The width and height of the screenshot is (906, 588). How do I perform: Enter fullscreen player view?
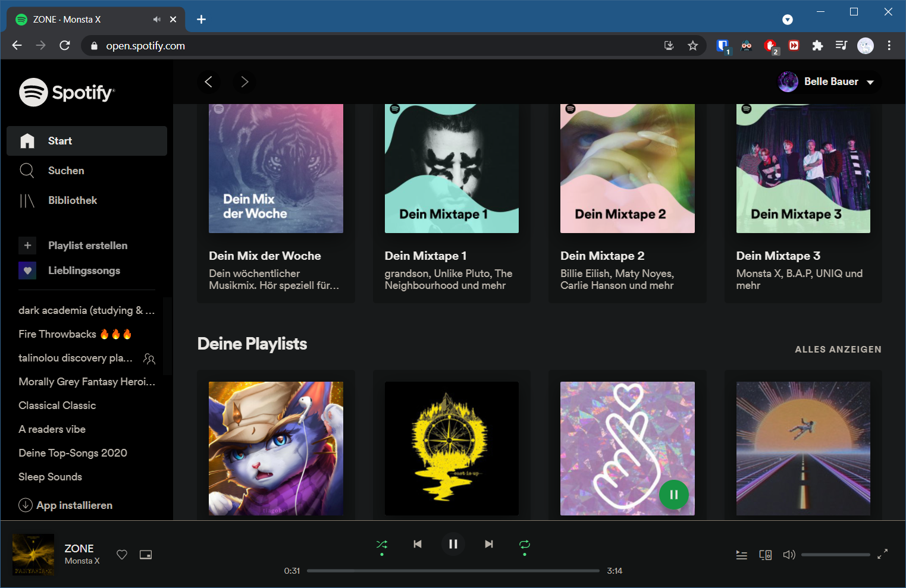click(882, 554)
